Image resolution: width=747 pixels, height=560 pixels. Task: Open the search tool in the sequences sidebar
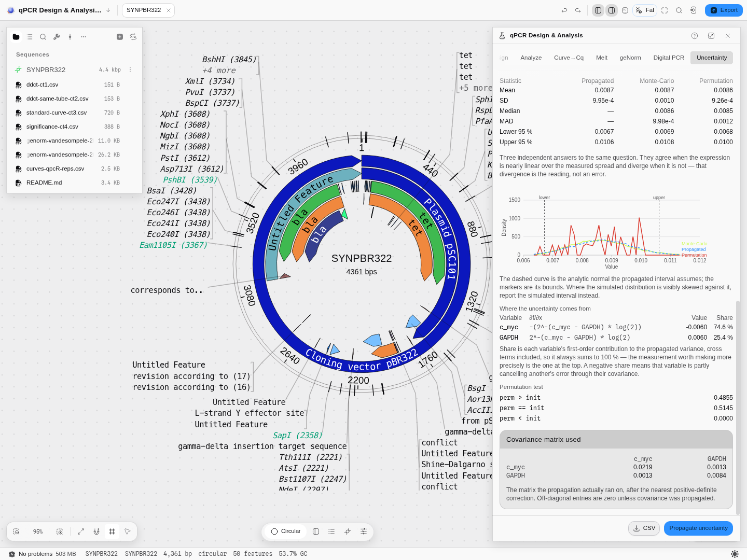coord(43,37)
